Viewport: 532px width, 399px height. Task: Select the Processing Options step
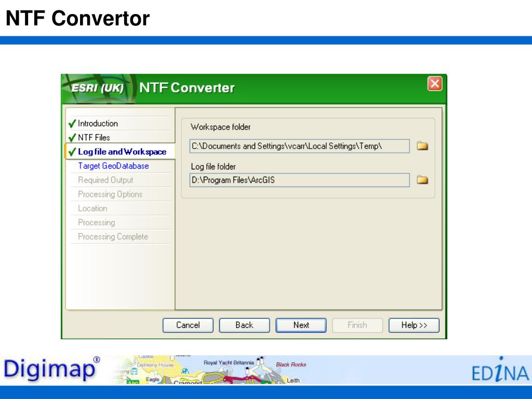110,194
